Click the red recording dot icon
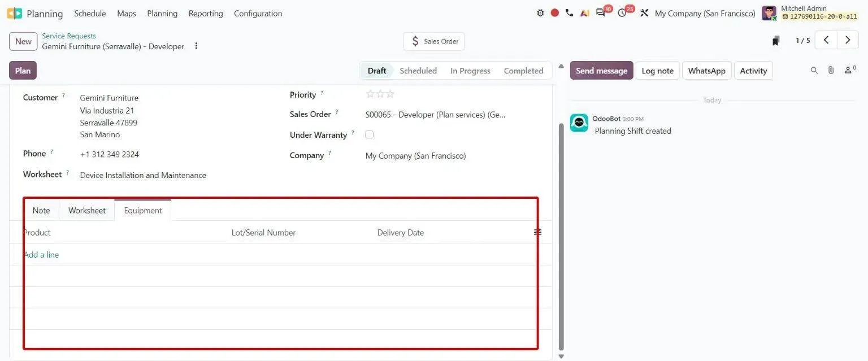868x361 pixels. 555,13
